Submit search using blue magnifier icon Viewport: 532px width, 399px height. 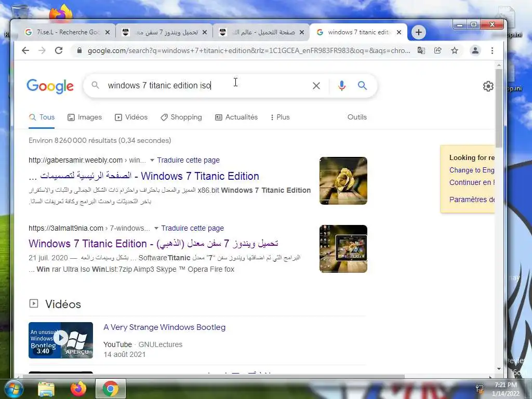pyautogui.click(x=362, y=86)
